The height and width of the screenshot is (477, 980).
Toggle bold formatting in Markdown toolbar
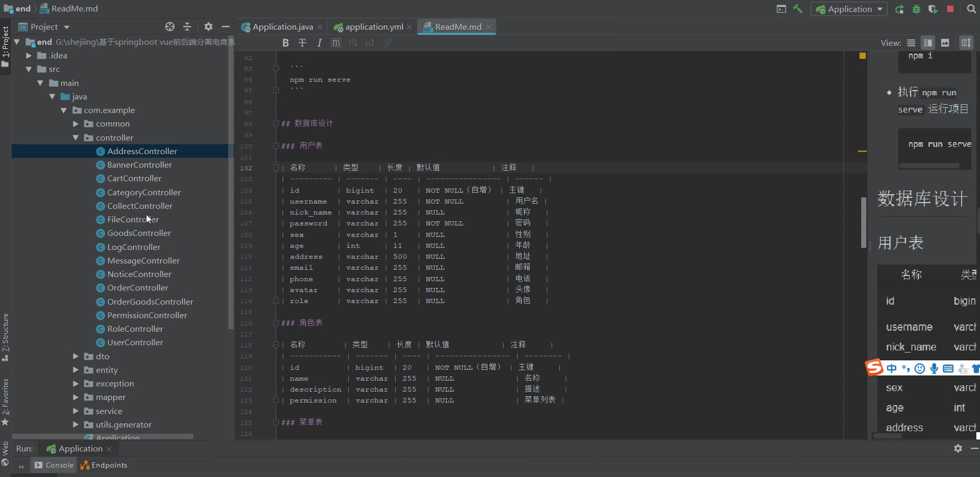(x=285, y=43)
